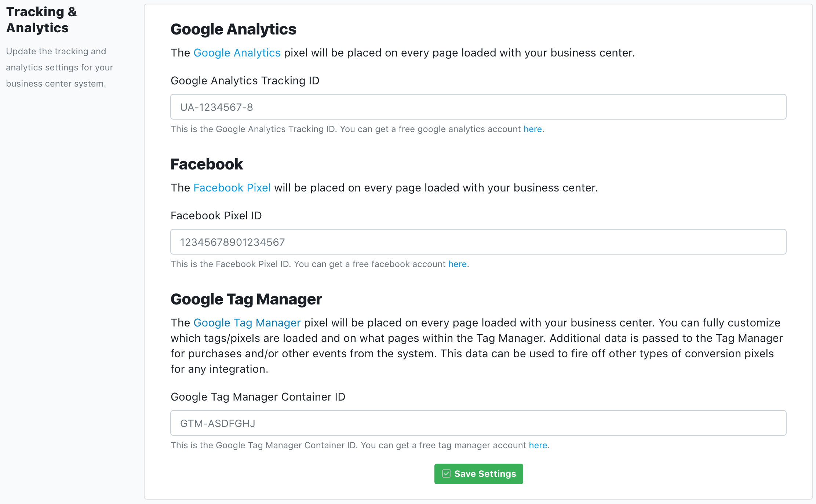Focus the Google Tag Manager Container ID field
The width and height of the screenshot is (816, 504).
pos(478,423)
